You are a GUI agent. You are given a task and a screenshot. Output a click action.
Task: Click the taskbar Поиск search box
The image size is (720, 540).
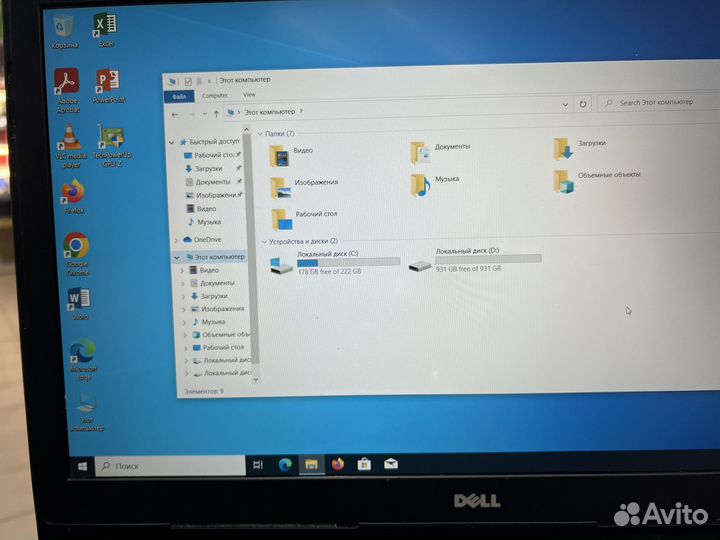click(x=171, y=466)
